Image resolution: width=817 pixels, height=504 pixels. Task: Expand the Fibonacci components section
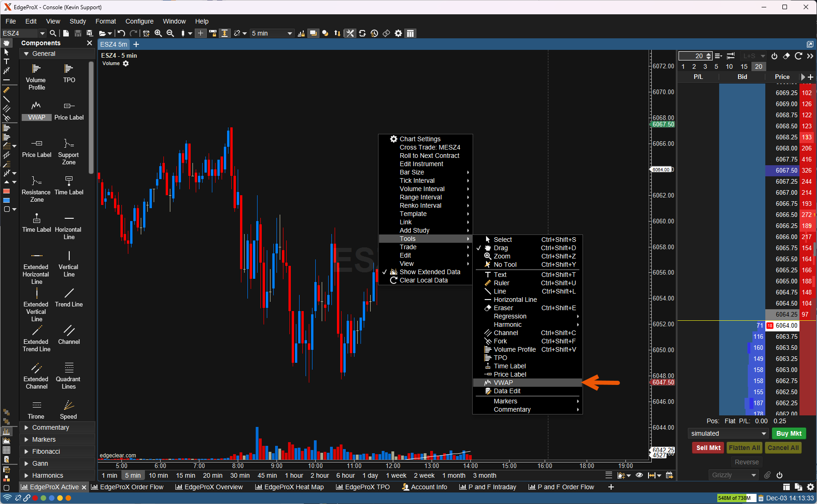(46, 451)
